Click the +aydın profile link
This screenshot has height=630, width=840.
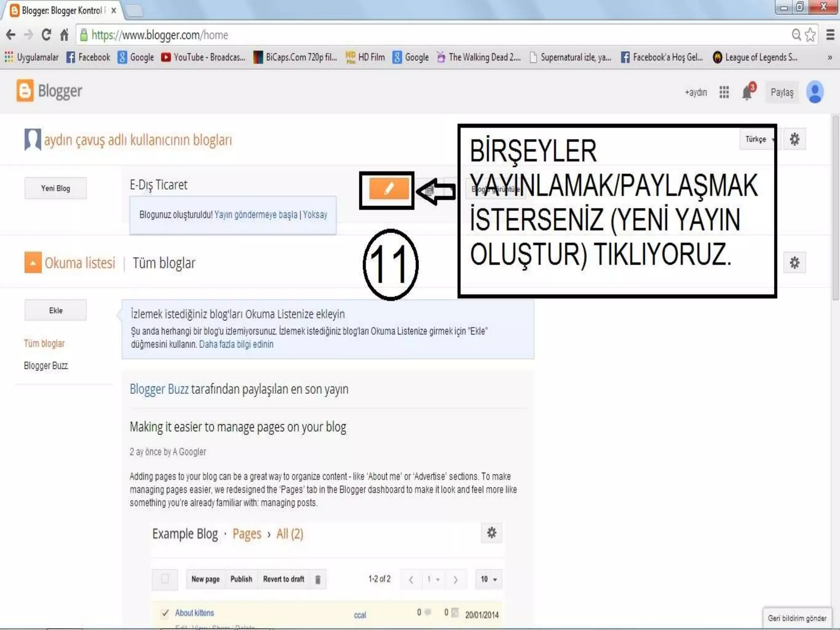click(x=696, y=92)
